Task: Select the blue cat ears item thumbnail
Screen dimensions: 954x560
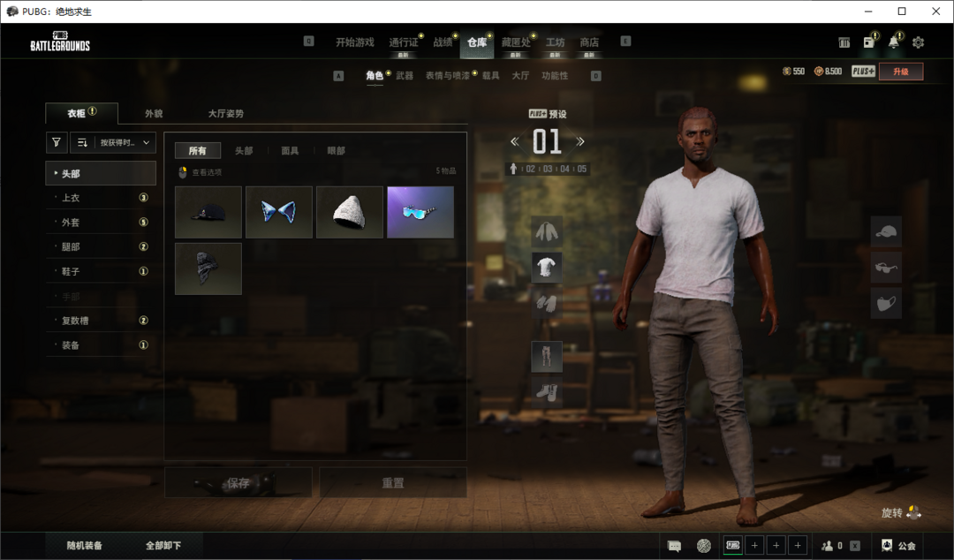Action: 278,213
